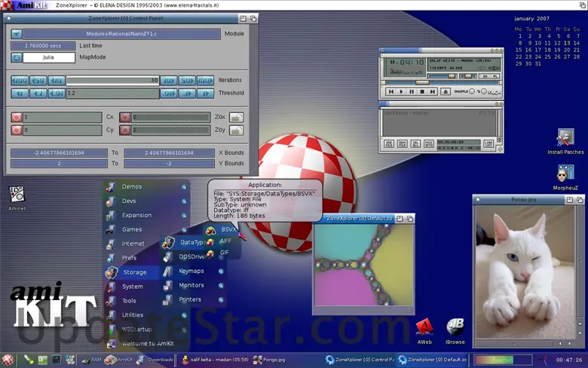This screenshot has height=368, width=588.
Task: Click the red record button beside Cx
Action: (x=16, y=118)
